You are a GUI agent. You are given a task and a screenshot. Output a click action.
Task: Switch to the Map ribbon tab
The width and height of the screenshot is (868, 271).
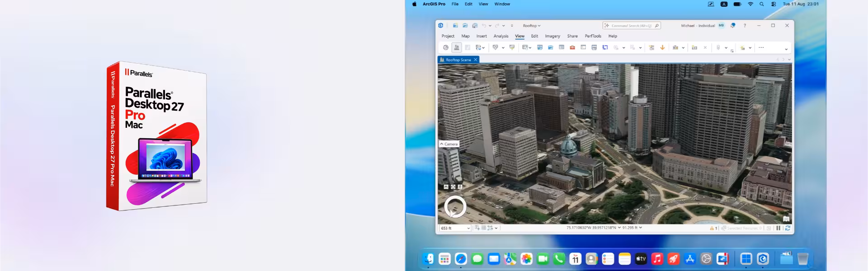tap(465, 36)
